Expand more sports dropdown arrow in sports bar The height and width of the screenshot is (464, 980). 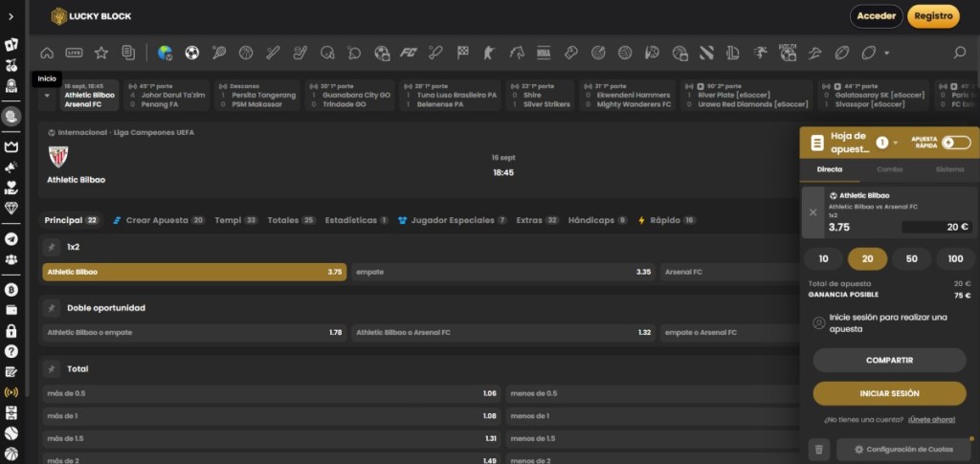(887, 53)
